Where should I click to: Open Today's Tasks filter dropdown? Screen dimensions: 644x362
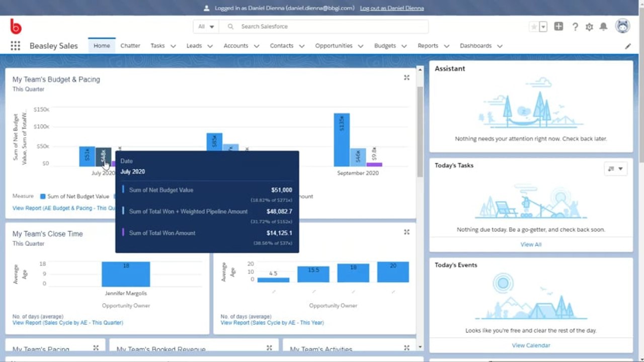[x=615, y=169]
